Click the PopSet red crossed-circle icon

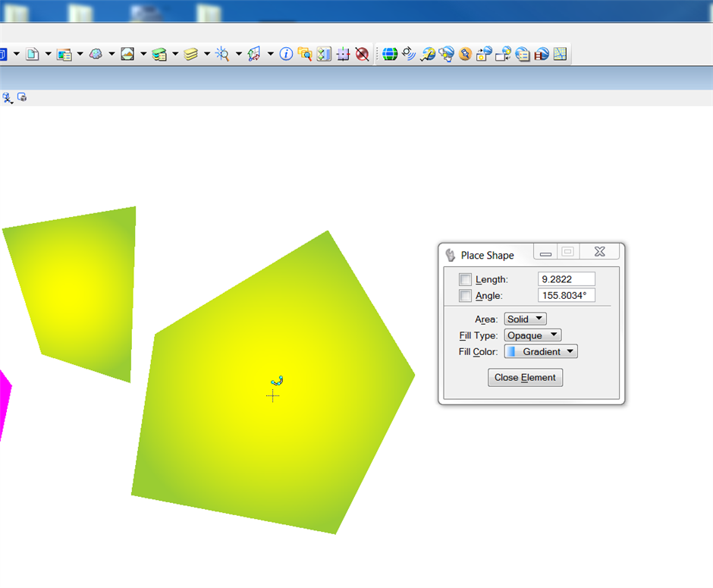(362, 54)
